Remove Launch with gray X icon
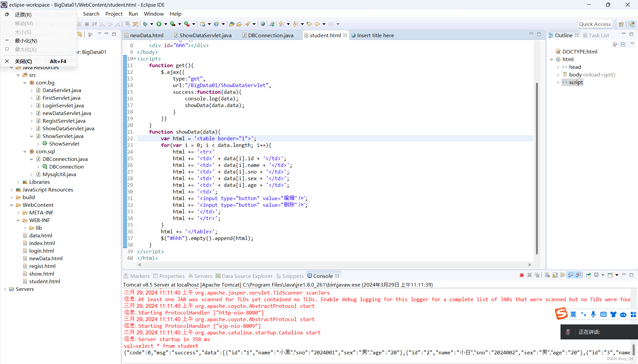 tap(529, 275)
